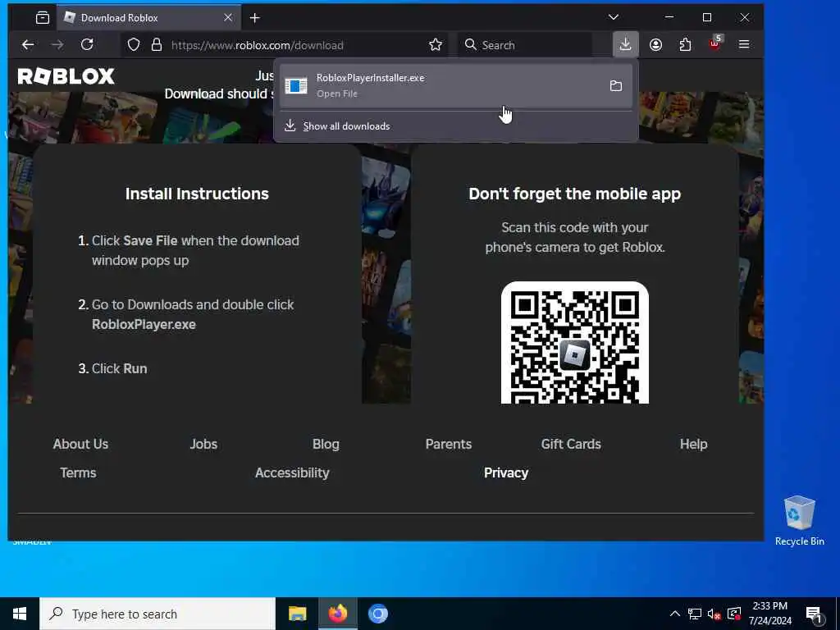Select the Recycle Bin desktop icon

[x=799, y=521]
